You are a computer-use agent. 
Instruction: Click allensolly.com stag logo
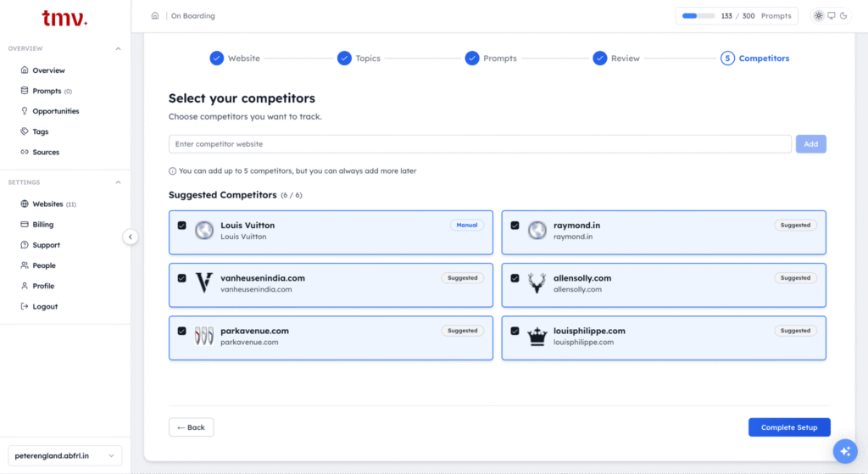click(x=537, y=283)
